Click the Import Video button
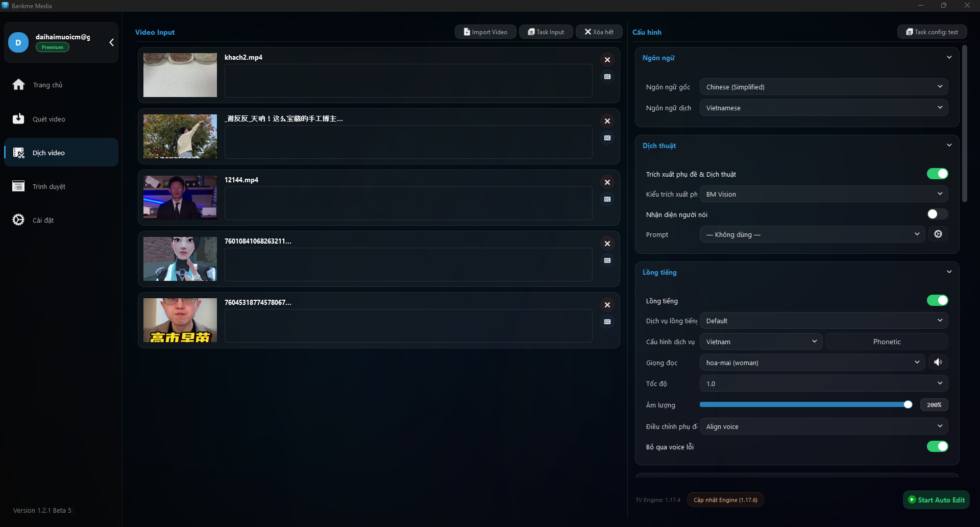This screenshot has width=980, height=527. click(485, 32)
